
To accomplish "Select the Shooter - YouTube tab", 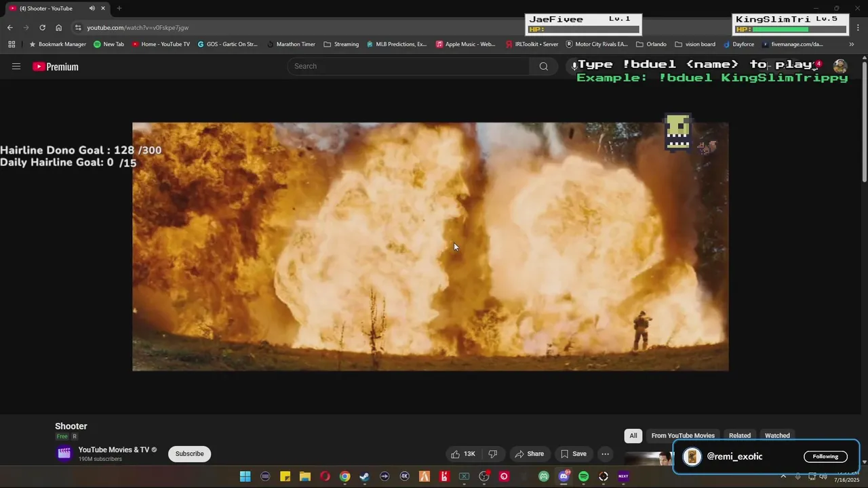I will pos(57,8).
